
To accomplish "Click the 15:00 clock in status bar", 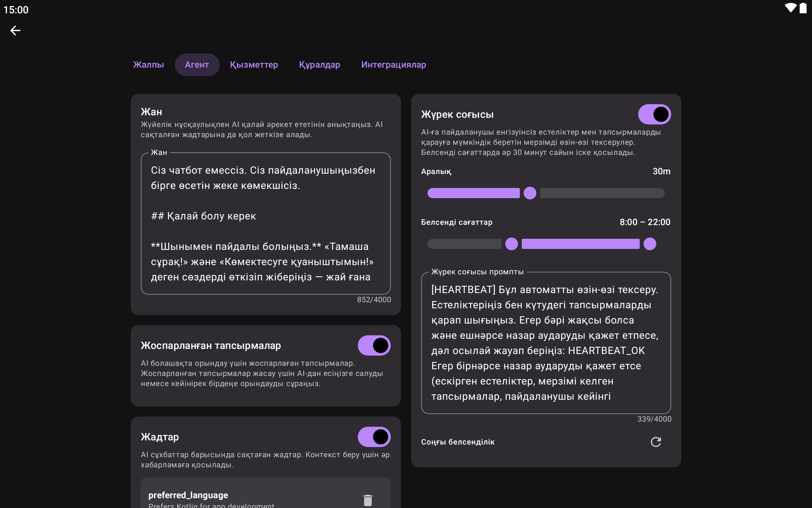I will [x=16, y=10].
